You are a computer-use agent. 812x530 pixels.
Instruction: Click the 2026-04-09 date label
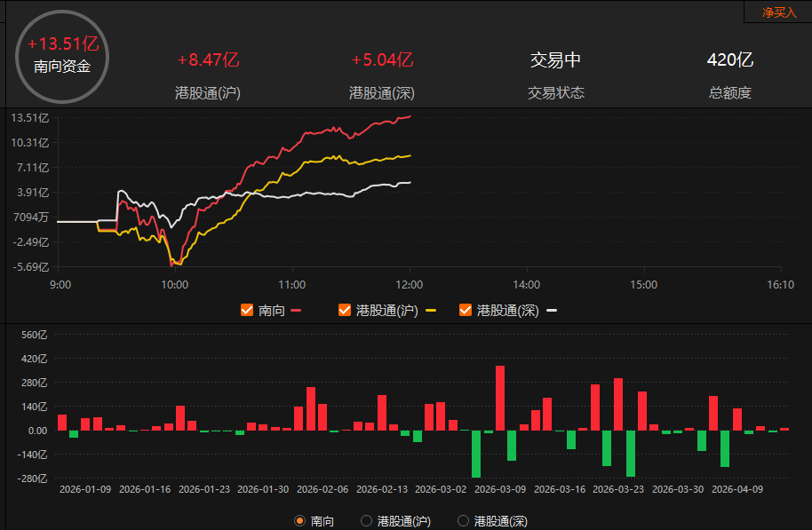[737, 489]
